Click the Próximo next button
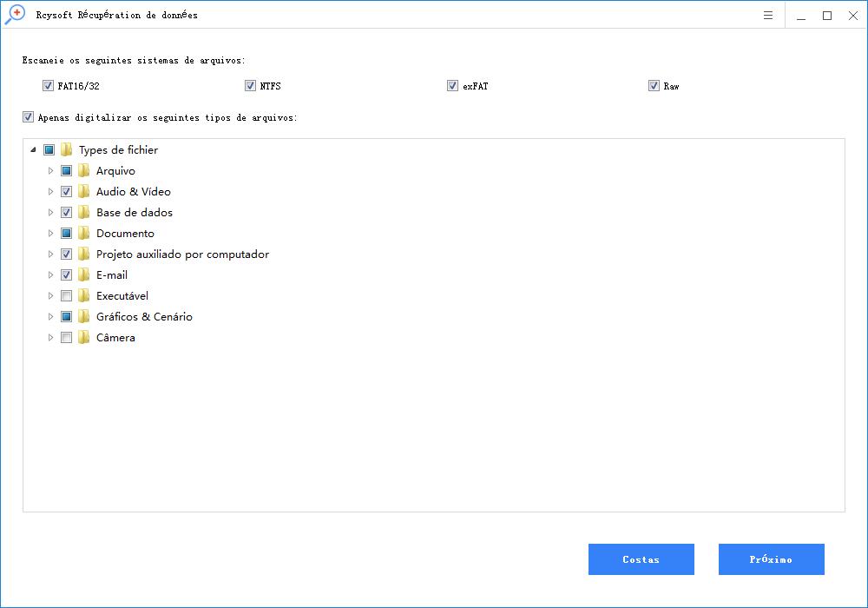This screenshot has height=608, width=868. pyautogui.click(x=771, y=559)
